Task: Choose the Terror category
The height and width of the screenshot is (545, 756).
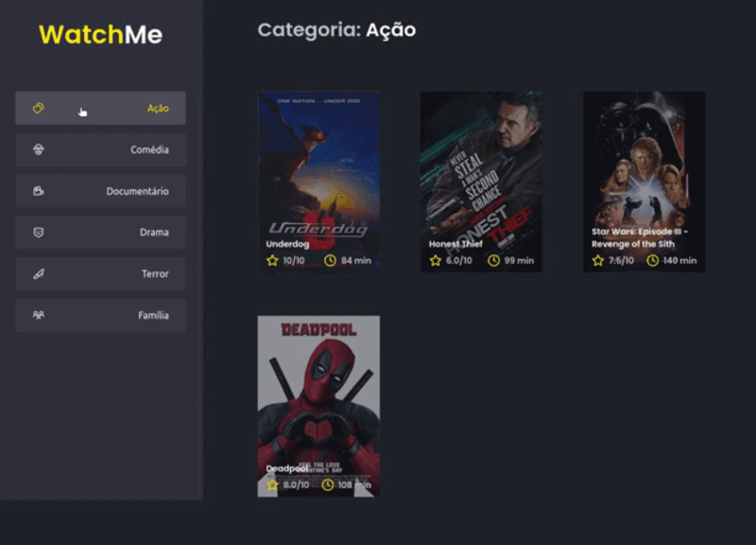Action: click(x=100, y=274)
